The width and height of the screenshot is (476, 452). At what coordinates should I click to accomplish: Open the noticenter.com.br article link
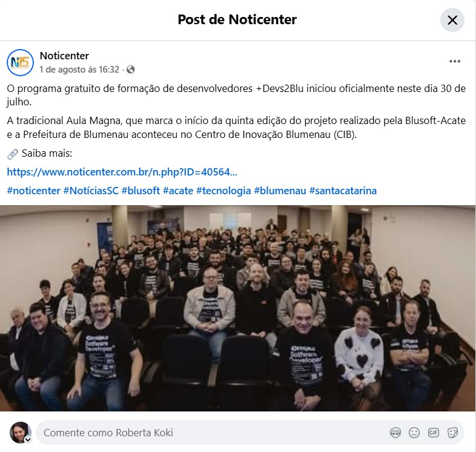tap(122, 172)
